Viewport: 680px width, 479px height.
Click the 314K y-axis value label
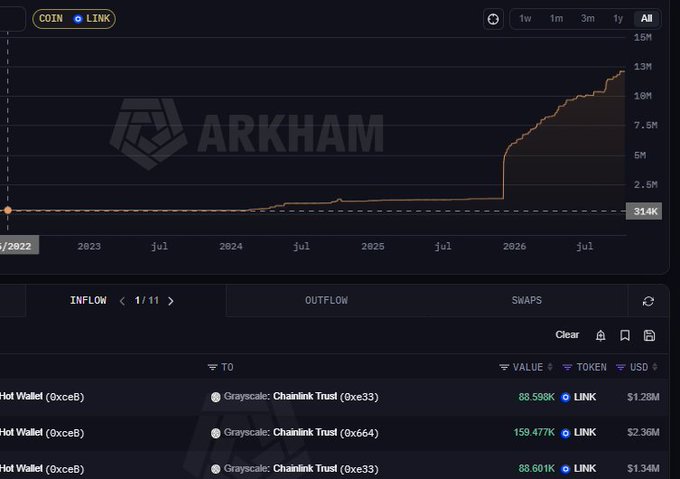[x=644, y=211]
